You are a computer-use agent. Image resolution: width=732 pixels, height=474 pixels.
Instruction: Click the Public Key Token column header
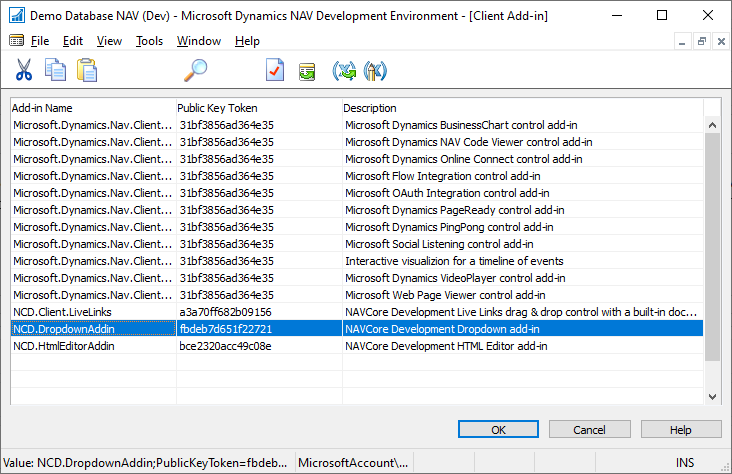[258, 108]
